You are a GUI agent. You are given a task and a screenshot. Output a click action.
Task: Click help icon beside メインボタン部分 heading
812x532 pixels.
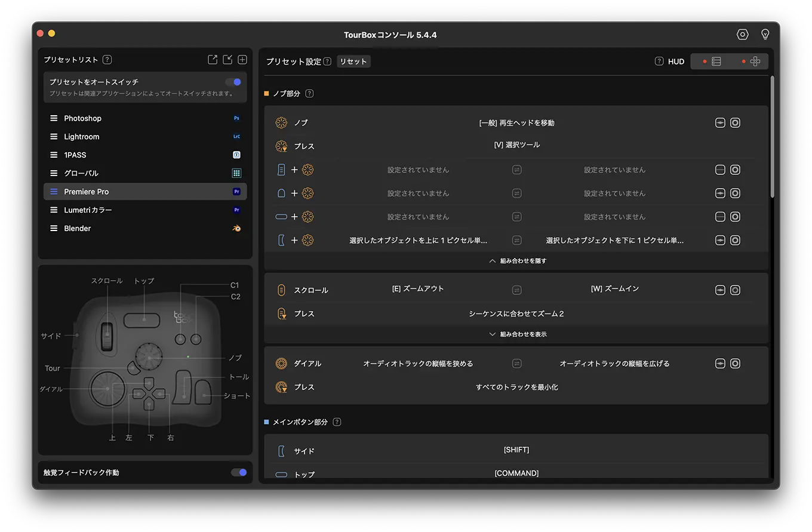coord(337,422)
